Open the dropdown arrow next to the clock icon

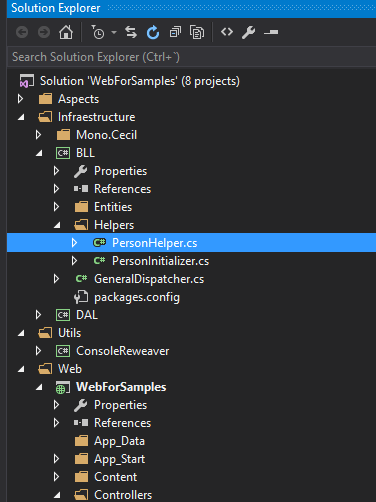[x=114, y=32]
